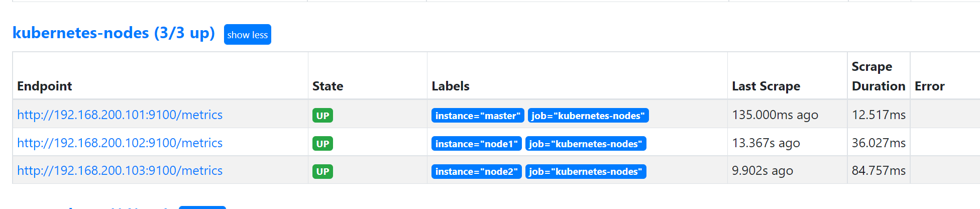Click job="kubernetes-nodes" label in node2 row
The height and width of the screenshot is (209, 980).
(x=586, y=171)
